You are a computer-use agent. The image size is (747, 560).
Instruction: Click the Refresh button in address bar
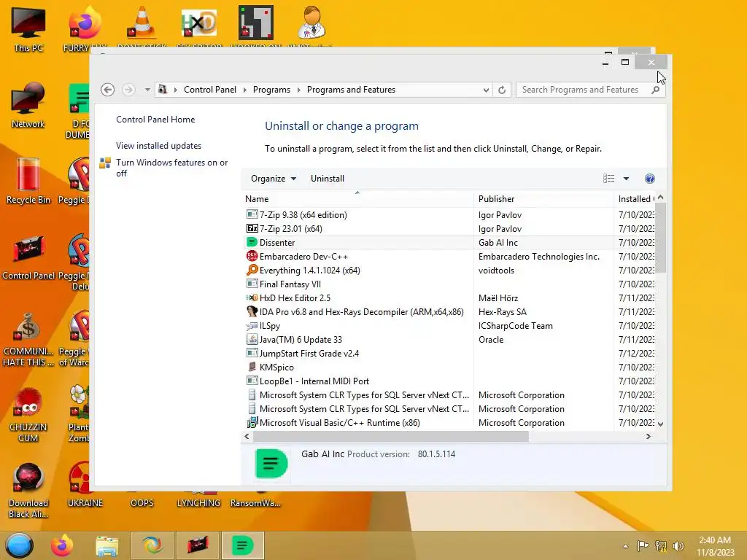(502, 90)
